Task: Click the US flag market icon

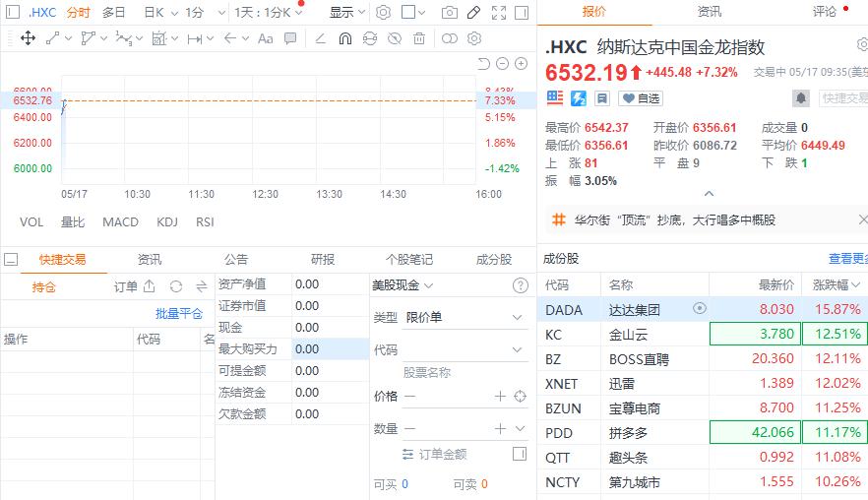Action: tap(555, 98)
